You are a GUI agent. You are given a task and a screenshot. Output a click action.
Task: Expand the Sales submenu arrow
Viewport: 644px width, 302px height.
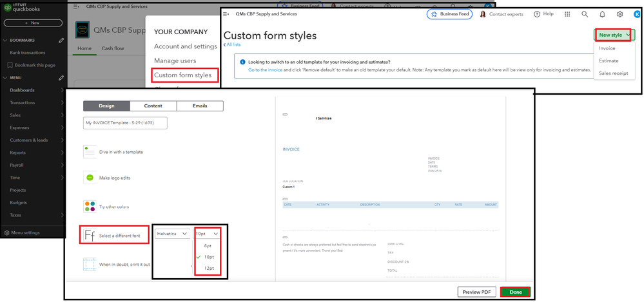[62, 115]
